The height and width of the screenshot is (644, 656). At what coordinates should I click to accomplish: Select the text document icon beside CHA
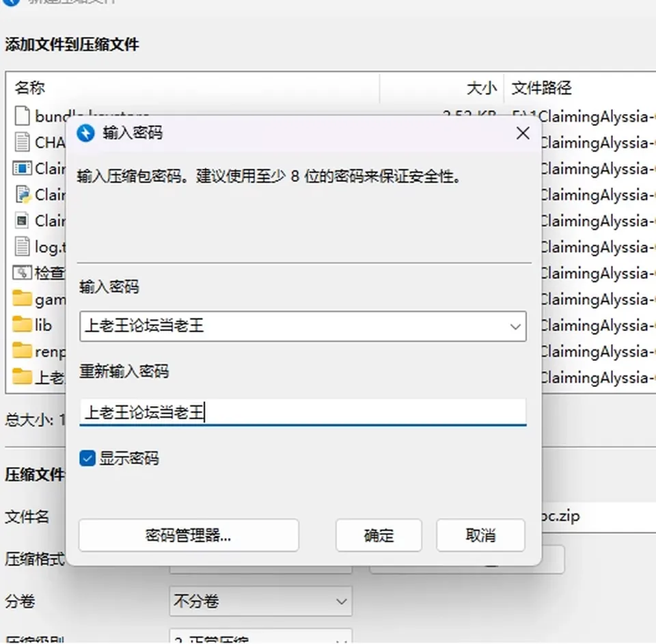pos(22,142)
